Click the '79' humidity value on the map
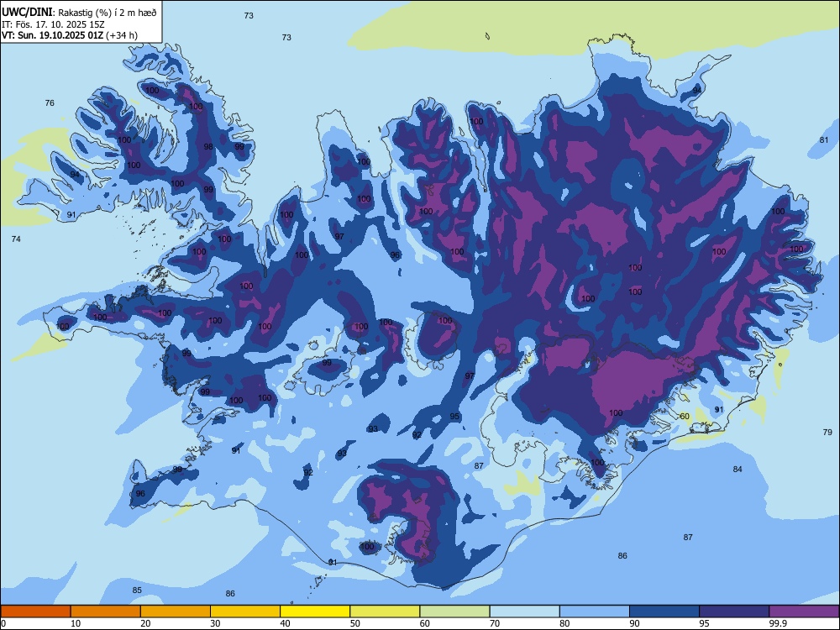 [827, 432]
